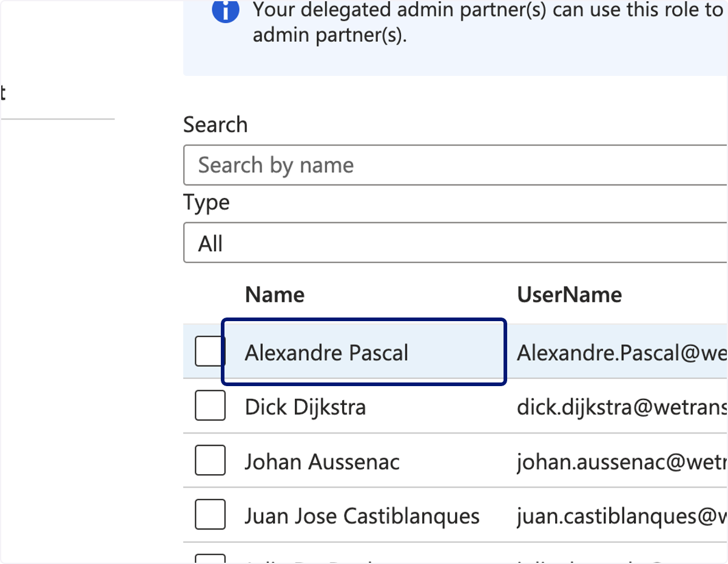Tick the checkbox for Johan Aussenac
The image size is (728, 564).
[x=210, y=460]
